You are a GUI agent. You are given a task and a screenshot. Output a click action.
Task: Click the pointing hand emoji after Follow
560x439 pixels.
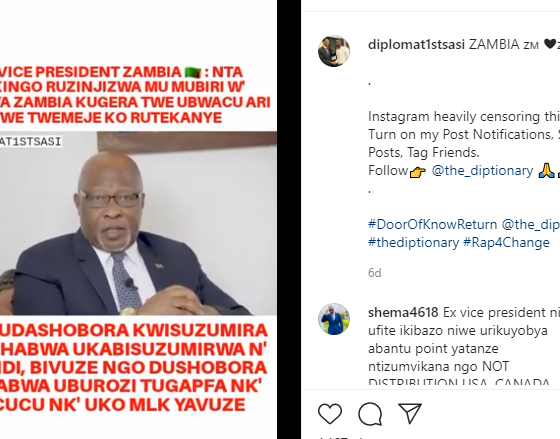[418, 172]
